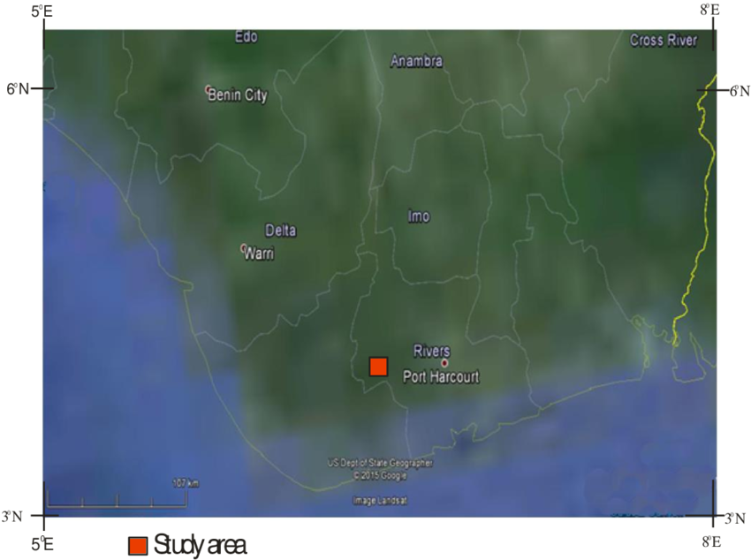The width and height of the screenshot is (751, 560).
Task: Click the Port Harcourt place marker pin
Action: 443,362
